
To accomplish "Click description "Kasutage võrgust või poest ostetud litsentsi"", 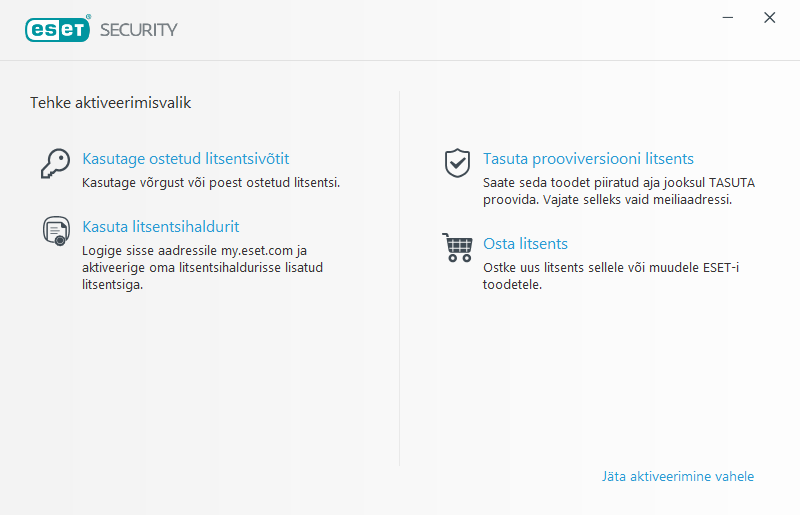I will coord(211,183).
